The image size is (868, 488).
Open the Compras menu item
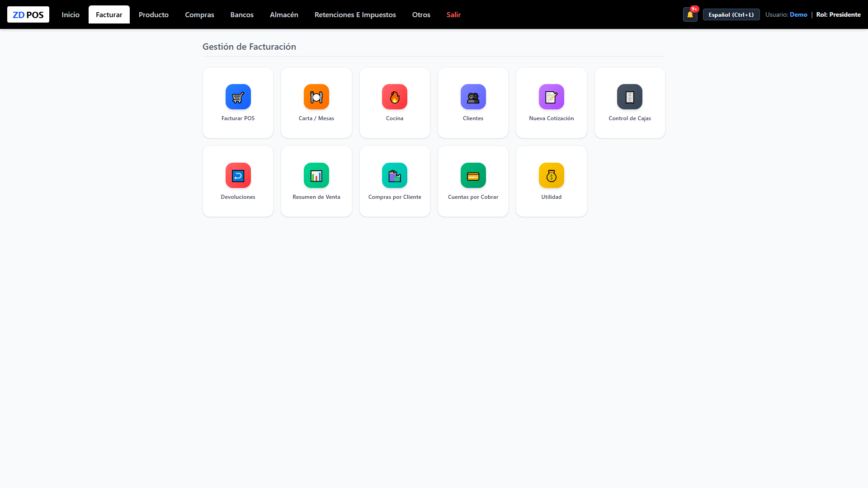point(199,14)
